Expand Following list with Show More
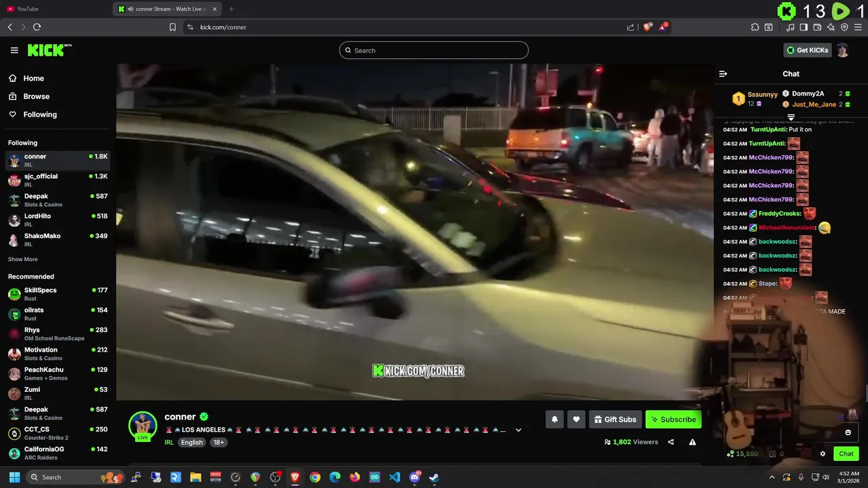The height and width of the screenshot is (488, 868). 22,260
